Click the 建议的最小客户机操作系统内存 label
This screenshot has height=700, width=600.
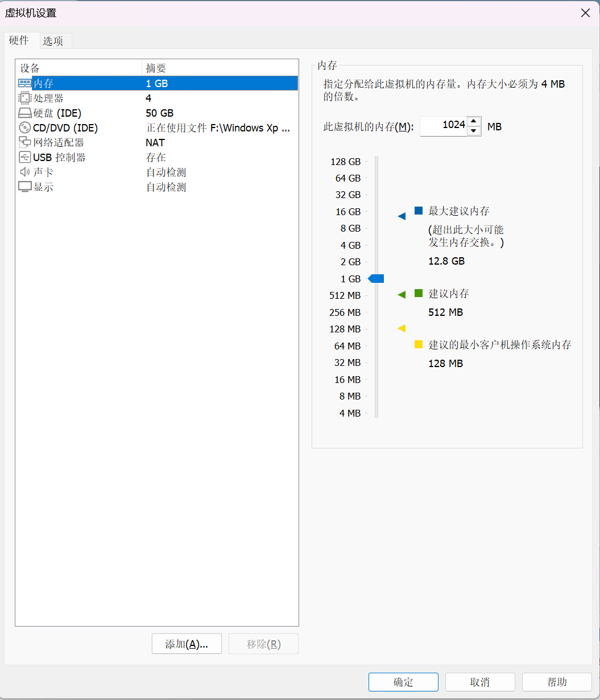500,344
